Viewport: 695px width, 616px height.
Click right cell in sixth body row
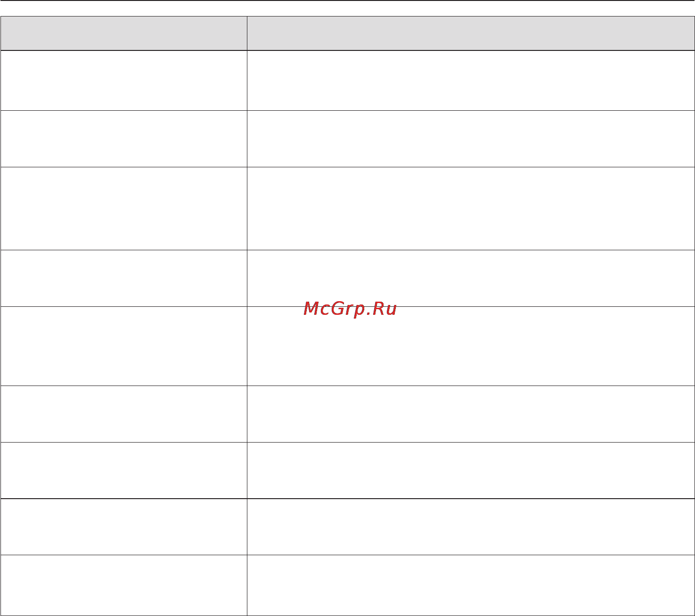coord(471,414)
